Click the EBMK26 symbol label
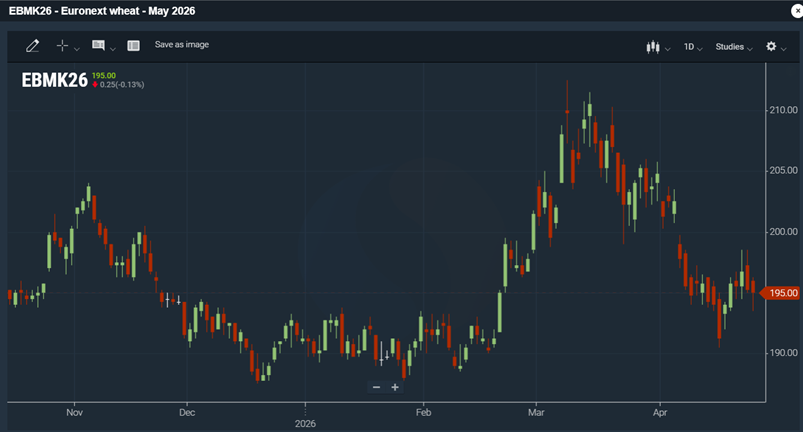The image size is (803, 432). 54,80
